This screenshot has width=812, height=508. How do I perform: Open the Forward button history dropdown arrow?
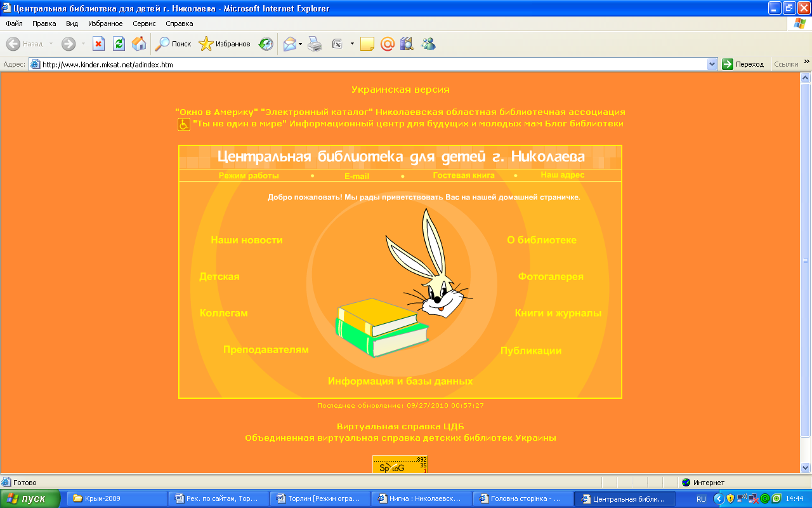[x=83, y=44]
